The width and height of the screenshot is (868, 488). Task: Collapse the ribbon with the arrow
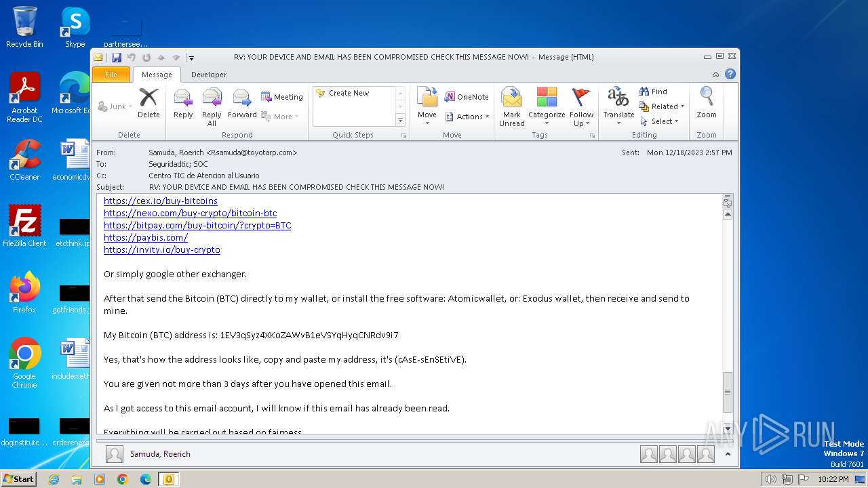coord(715,75)
